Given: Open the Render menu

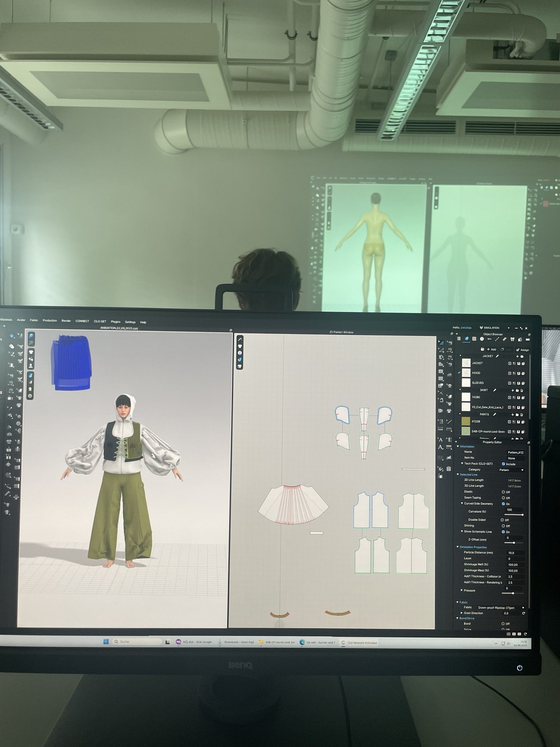Looking at the screenshot, I should (66, 321).
